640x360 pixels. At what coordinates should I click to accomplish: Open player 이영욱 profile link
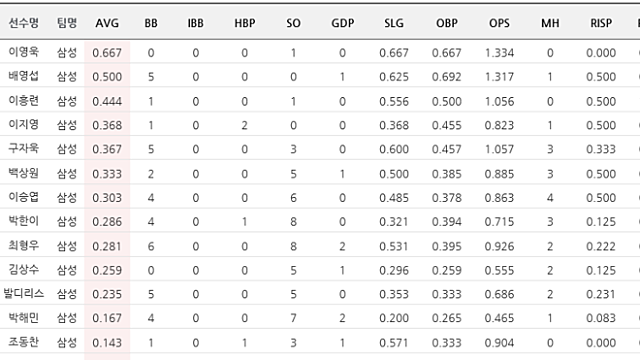point(24,52)
